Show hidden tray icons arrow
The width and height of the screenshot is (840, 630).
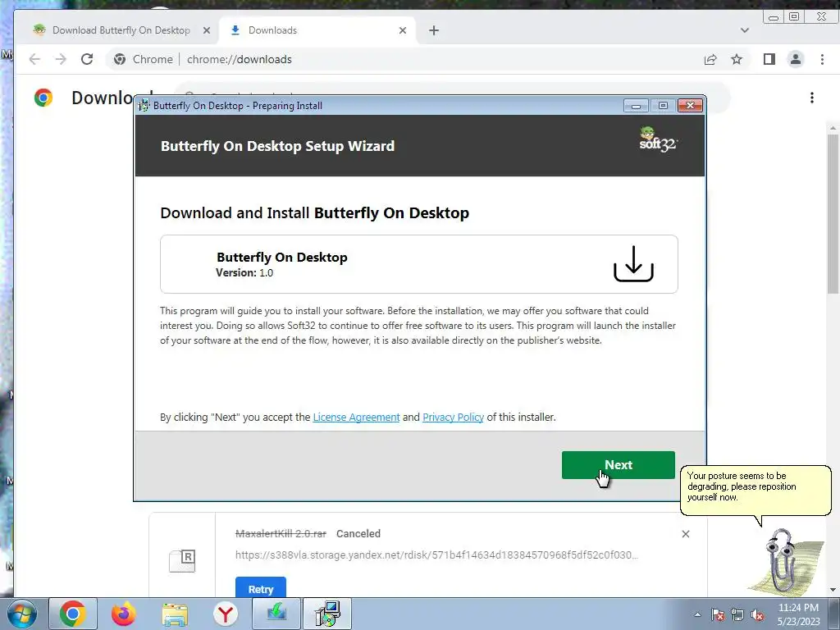point(697,614)
